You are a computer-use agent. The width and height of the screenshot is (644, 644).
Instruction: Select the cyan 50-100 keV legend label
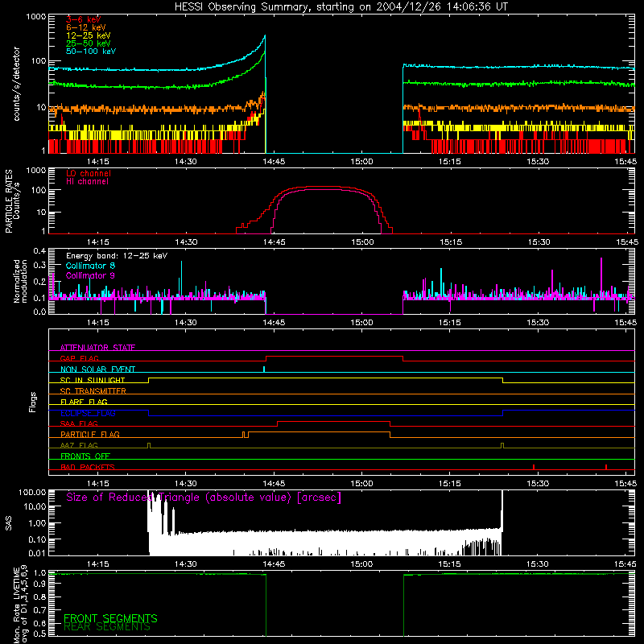(x=91, y=52)
